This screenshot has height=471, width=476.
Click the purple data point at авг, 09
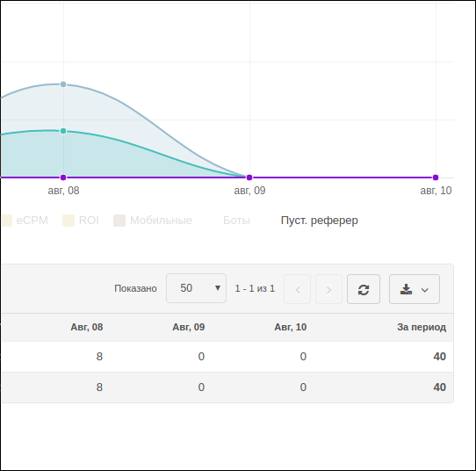pyautogui.click(x=249, y=178)
